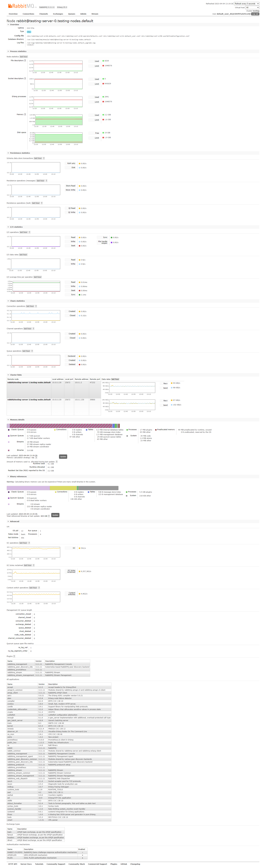The width and height of the screenshot is (266, 868).
Task: Click help icon next to Memory graph label
Action: 25,115
